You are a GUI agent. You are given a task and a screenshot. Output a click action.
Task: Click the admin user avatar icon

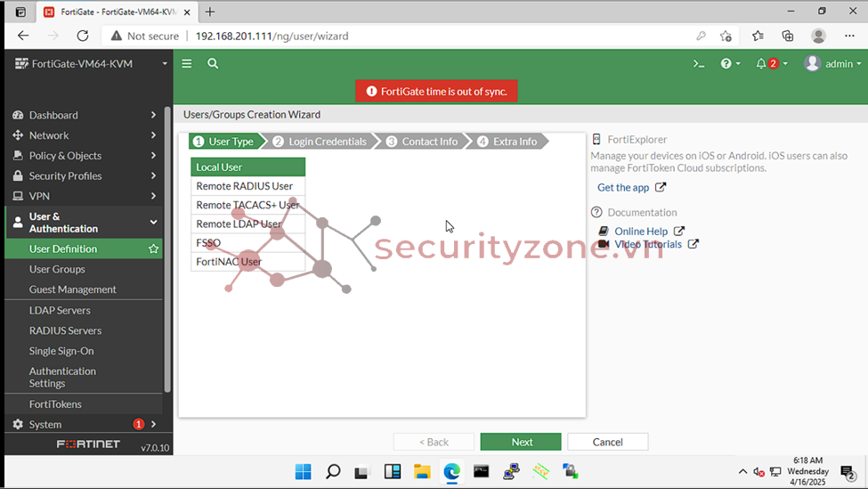tap(812, 64)
